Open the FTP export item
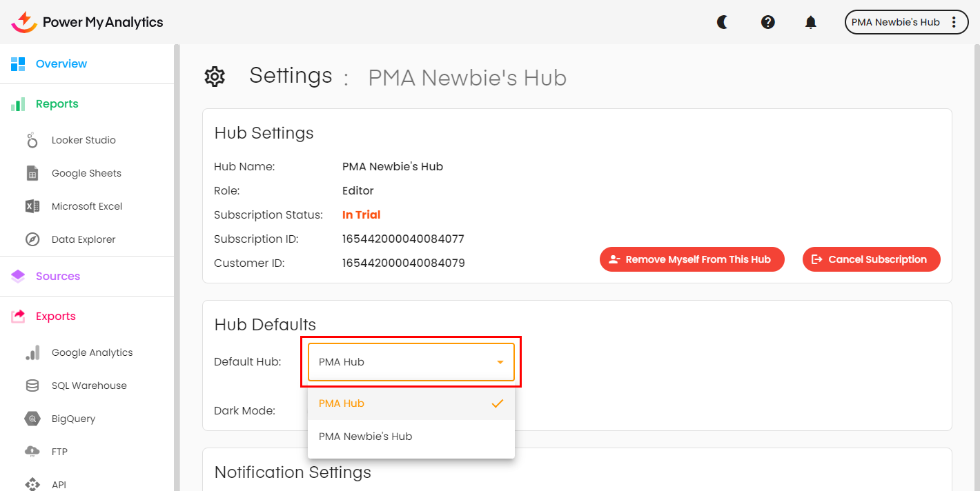980x491 pixels. pyautogui.click(x=59, y=452)
